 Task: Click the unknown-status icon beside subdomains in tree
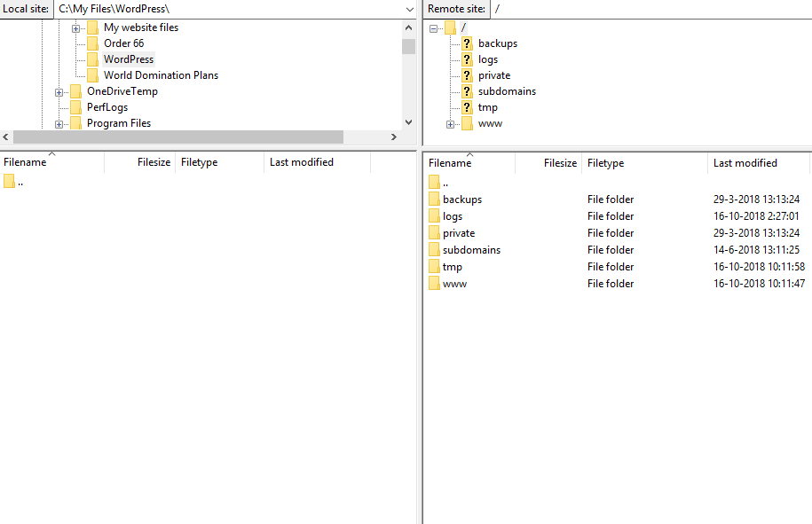pyautogui.click(x=467, y=91)
